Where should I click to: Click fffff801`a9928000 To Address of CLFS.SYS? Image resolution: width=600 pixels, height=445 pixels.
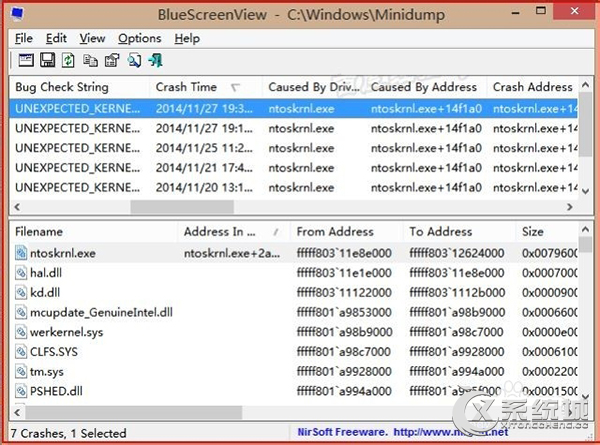click(x=457, y=352)
